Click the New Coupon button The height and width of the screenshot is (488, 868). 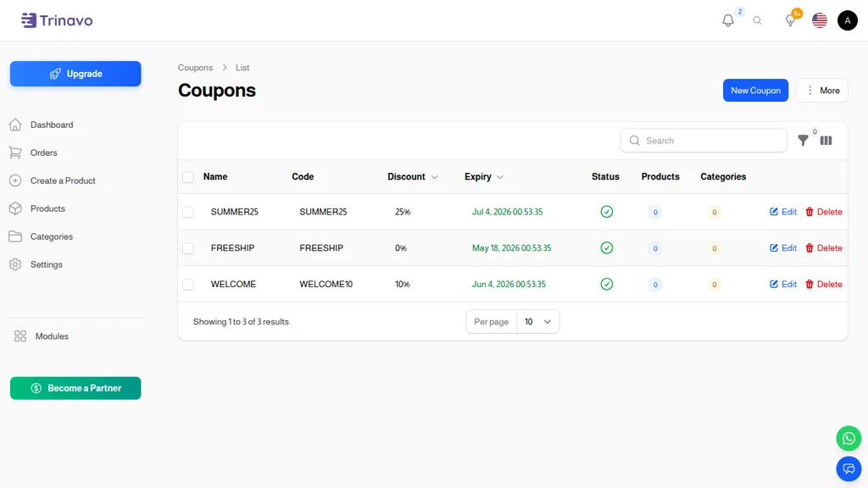pos(755,90)
